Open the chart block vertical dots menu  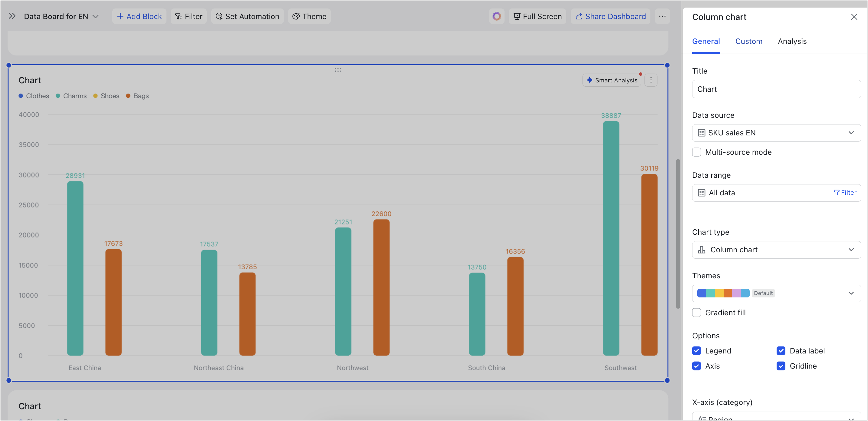tap(651, 80)
